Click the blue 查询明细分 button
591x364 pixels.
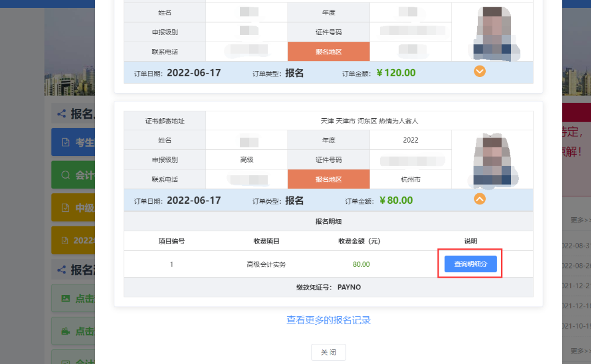click(x=470, y=264)
